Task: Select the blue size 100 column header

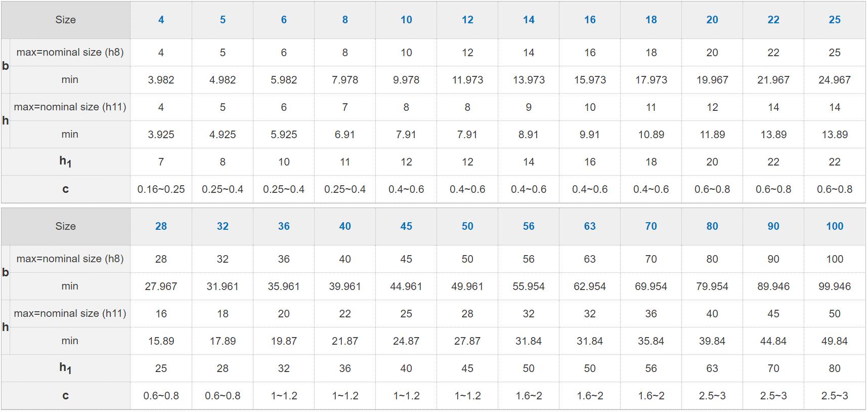Action: [x=835, y=226]
